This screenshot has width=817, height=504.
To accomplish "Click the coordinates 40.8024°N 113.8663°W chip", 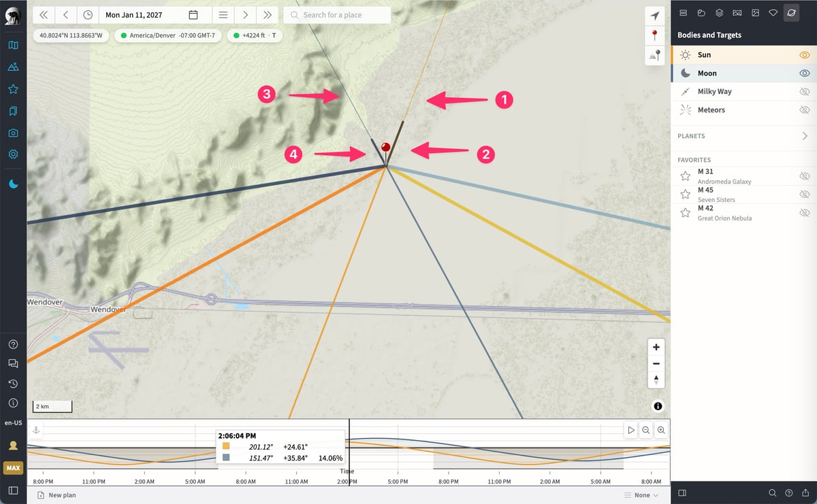I will point(70,35).
